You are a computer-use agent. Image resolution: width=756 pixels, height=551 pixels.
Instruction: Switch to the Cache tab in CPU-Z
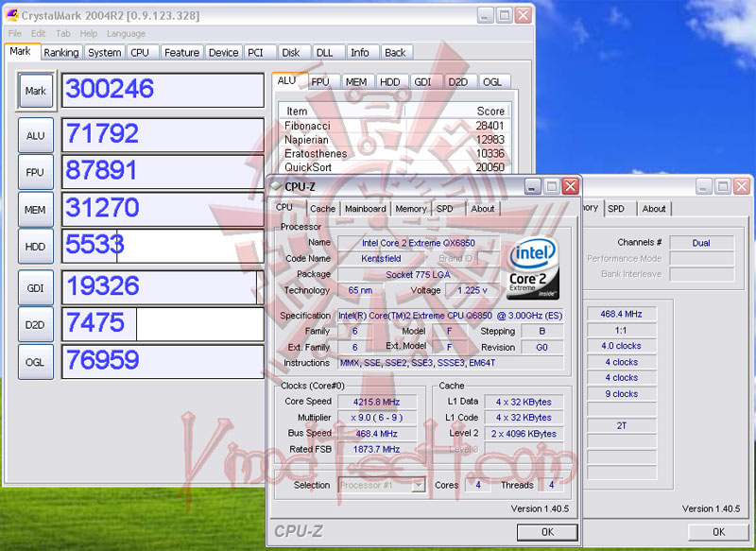click(323, 209)
